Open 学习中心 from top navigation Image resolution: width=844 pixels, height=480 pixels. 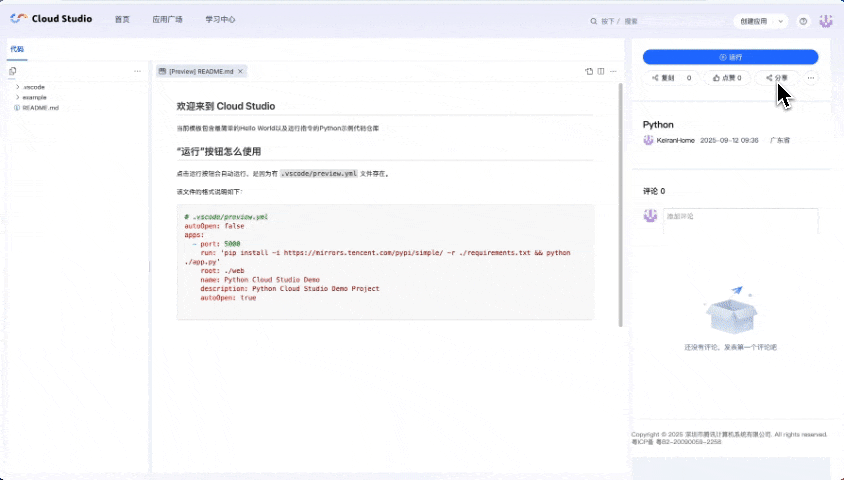coord(220,19)
